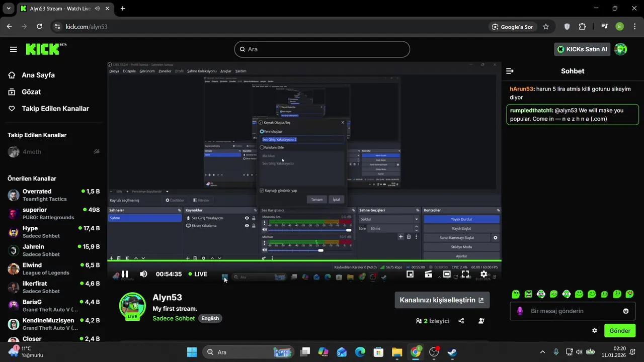Click the Kick search field Ara

(322, 49)
